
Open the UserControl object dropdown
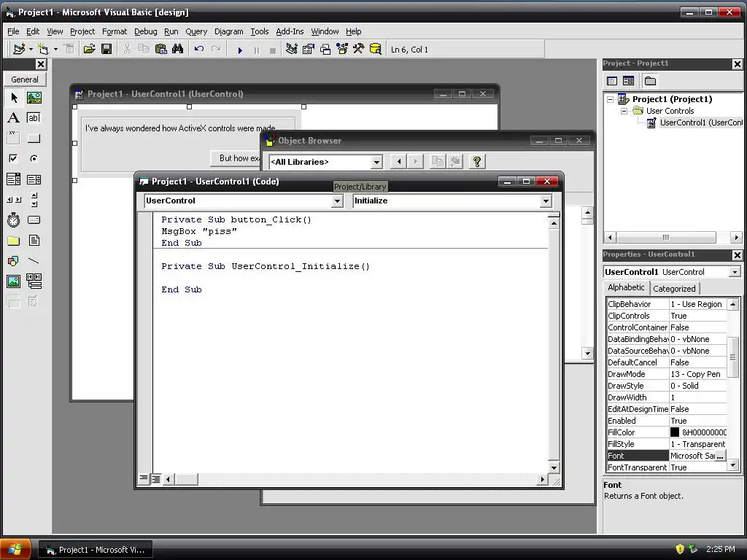pyautogui.click(x=337, y=201)
